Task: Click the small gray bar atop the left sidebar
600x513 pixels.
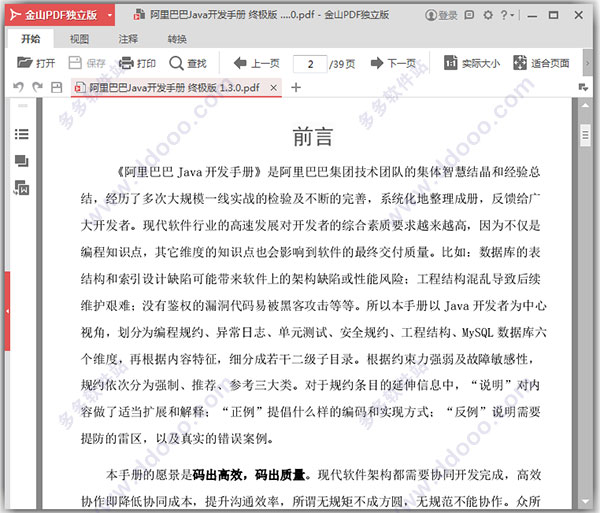Action: [22, 105]
